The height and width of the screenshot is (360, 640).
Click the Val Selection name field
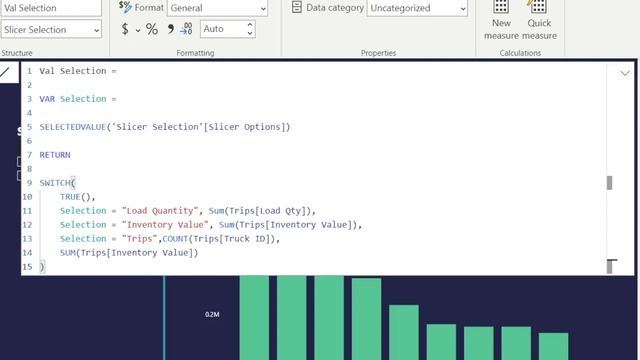[51, 8]
